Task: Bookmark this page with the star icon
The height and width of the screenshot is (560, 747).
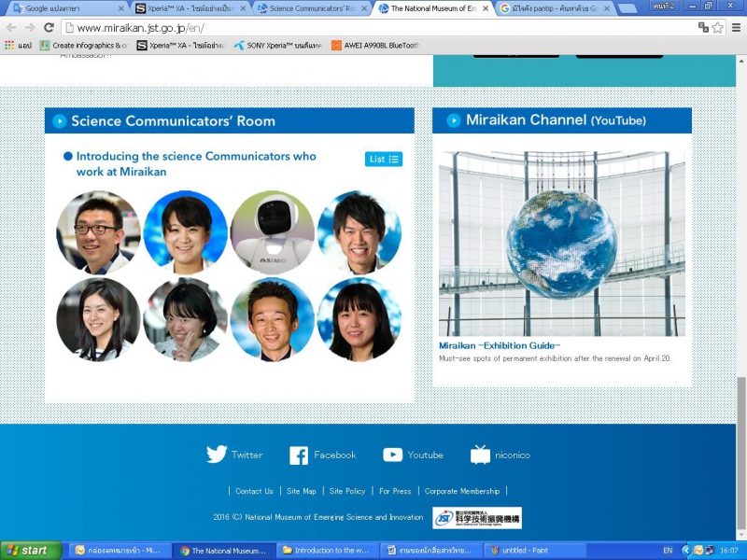Action: point(717,28)
